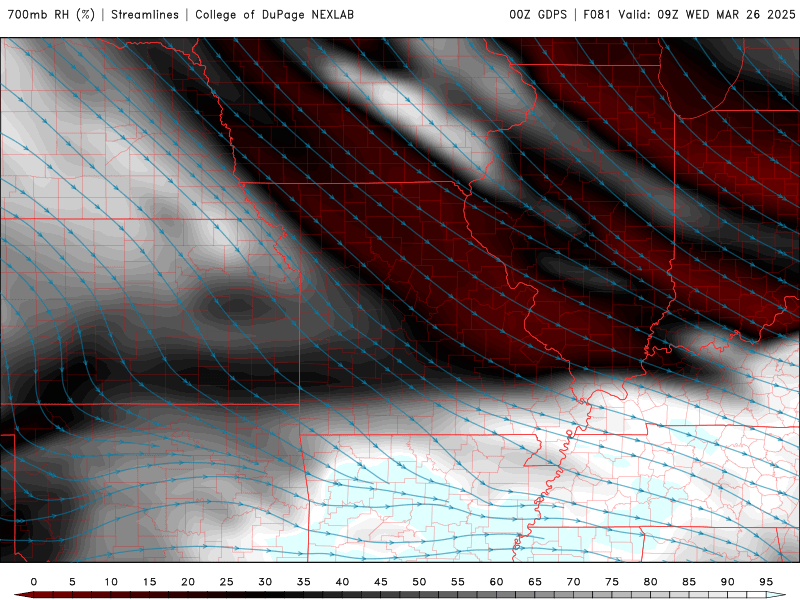Click the "College of DuPage NEXLAB" text

274,15
